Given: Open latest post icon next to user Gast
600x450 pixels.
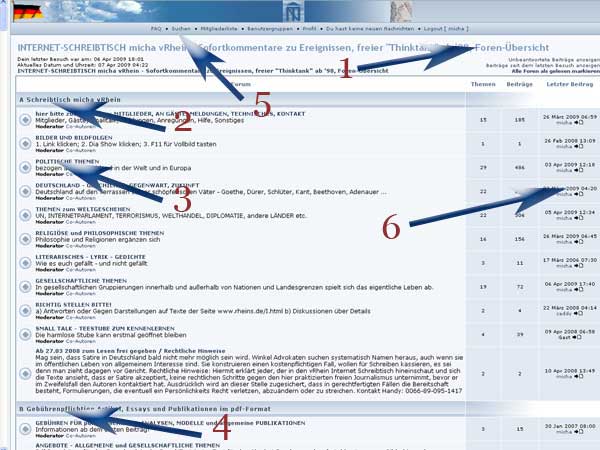Looking at the screenshot, I should (579, 338).
